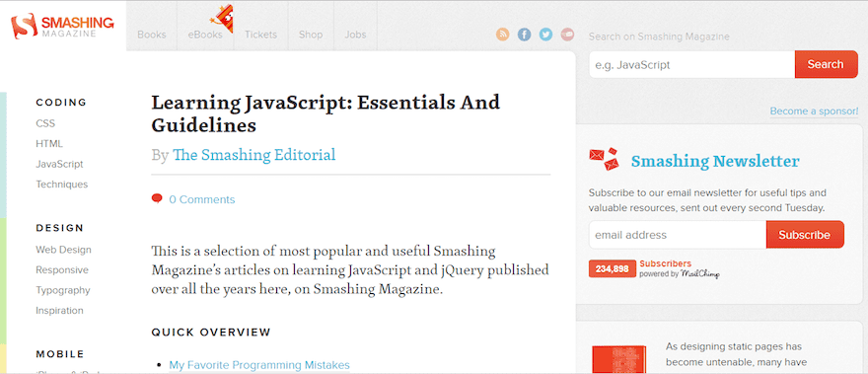Focus the email address field
The image size is (868, 374).
(x=678, y=235)
